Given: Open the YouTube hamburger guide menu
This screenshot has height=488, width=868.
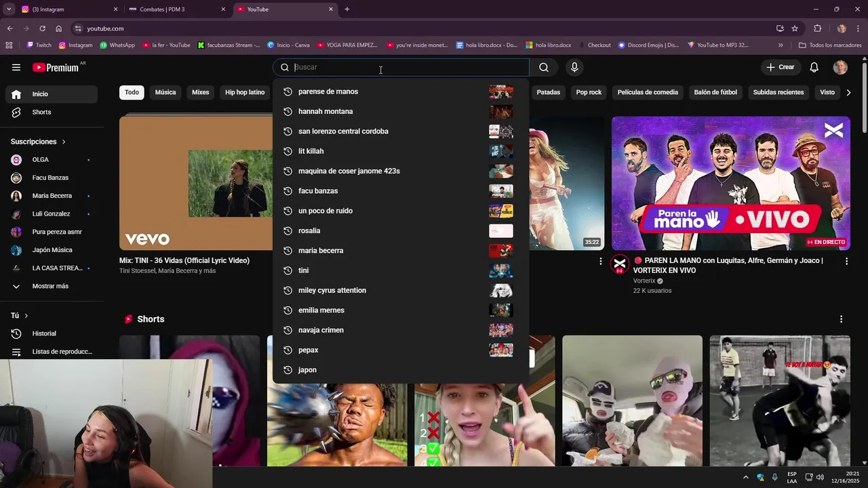Looking at the screenshot, I should [16, 67].
